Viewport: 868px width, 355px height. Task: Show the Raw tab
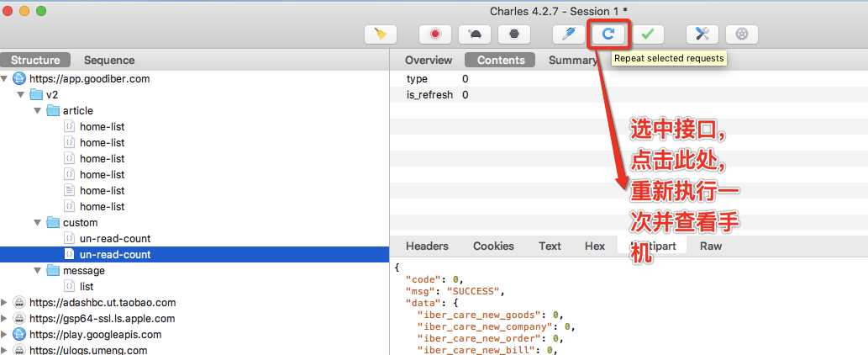[x=711, y=246]
